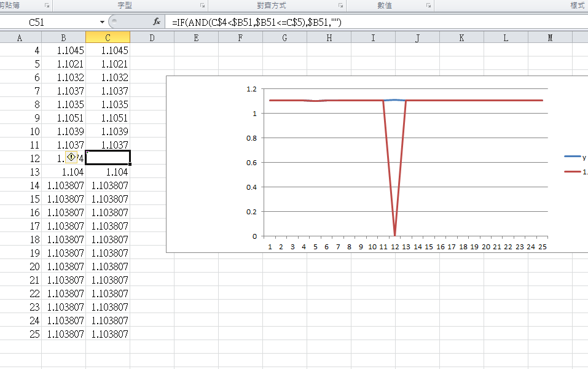Image resolution: width=588 pixels, height=369 pixels.
Task: Select 1.1037 in column B beside 11
Action: (x=63, y=145)
